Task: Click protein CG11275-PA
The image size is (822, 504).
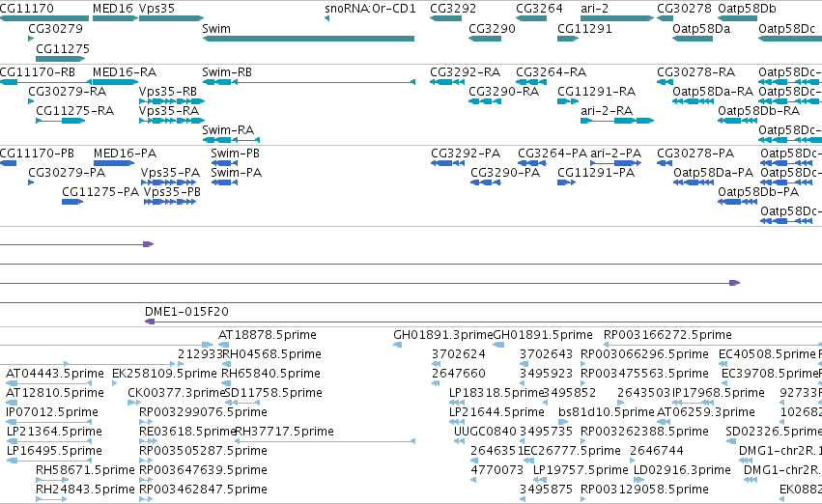Action: click(x=100, y=192)
